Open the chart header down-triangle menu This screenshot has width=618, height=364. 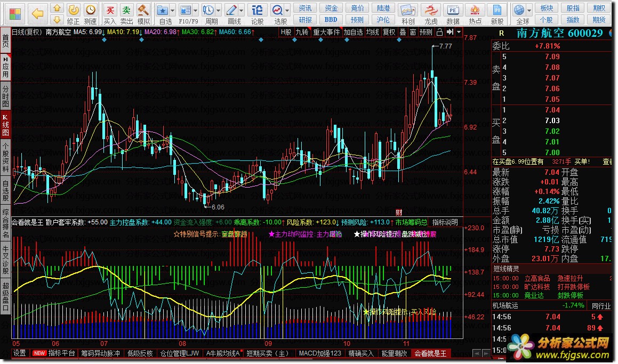(459, 32)
